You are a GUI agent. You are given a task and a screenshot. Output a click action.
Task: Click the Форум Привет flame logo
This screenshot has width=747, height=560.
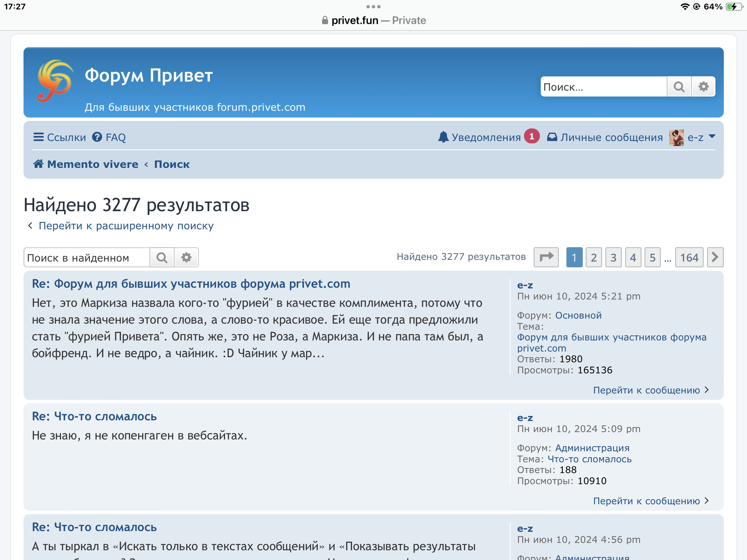click(55, 81)
